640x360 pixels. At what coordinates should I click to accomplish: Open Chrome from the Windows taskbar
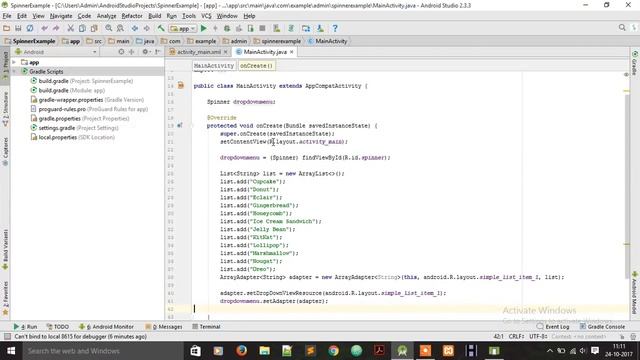[x=333, y=351]
